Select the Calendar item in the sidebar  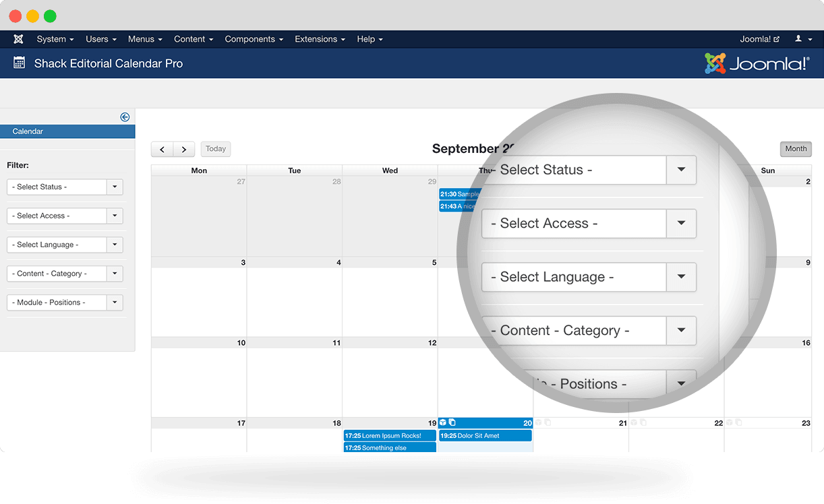click(67, 131)
